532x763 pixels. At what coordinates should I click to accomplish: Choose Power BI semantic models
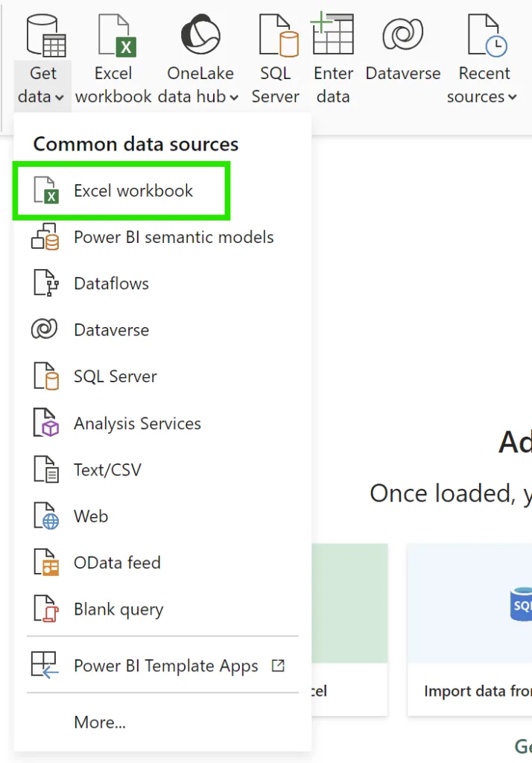click(x=162, y=238)
